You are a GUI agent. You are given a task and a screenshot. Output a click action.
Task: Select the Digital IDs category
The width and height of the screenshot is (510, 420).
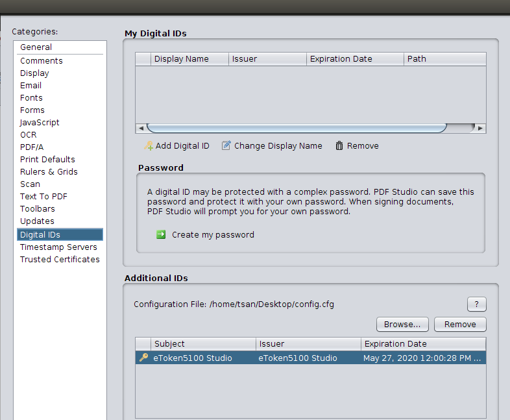pos(60,234)
